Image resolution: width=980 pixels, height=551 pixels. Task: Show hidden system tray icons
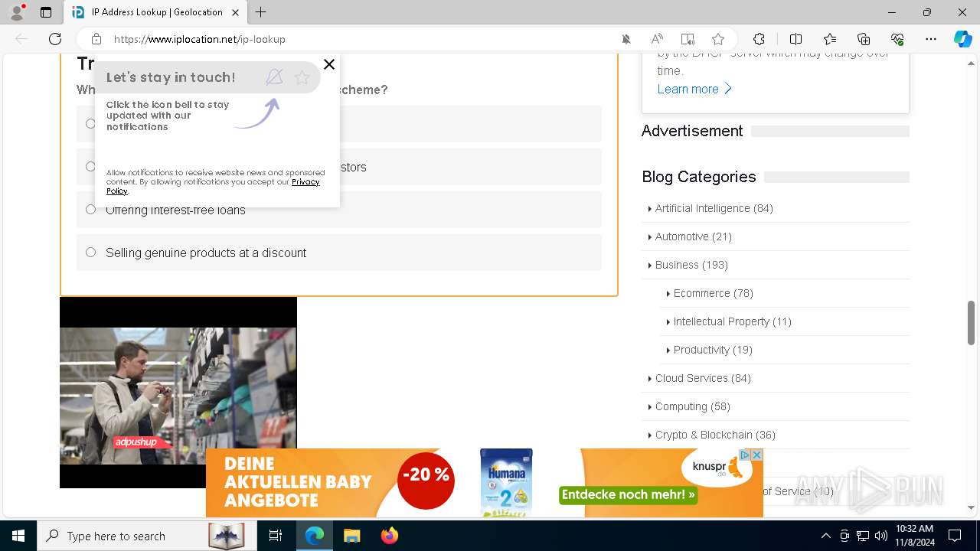[825, 536]
